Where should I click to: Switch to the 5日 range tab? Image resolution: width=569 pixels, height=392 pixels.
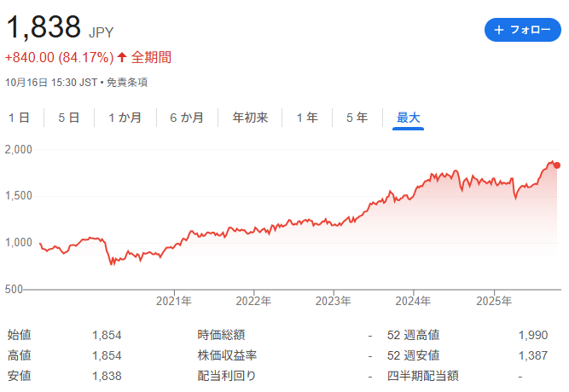(x=69, y=118)
